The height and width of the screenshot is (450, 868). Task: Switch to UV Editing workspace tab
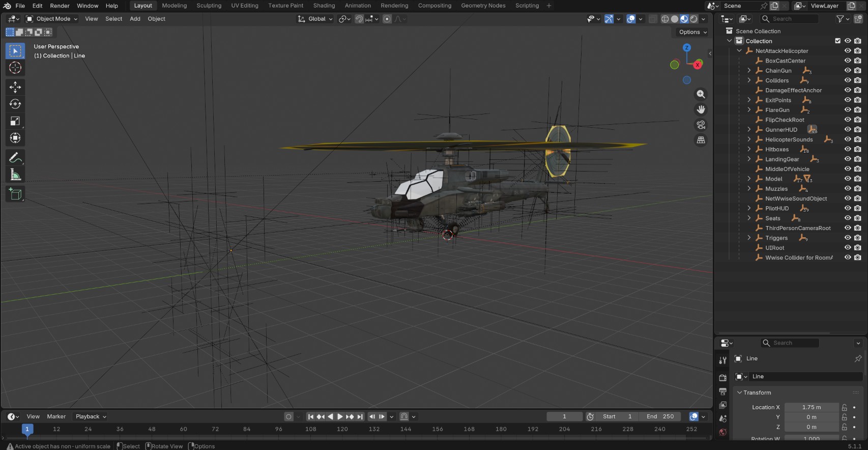(245, 6)
